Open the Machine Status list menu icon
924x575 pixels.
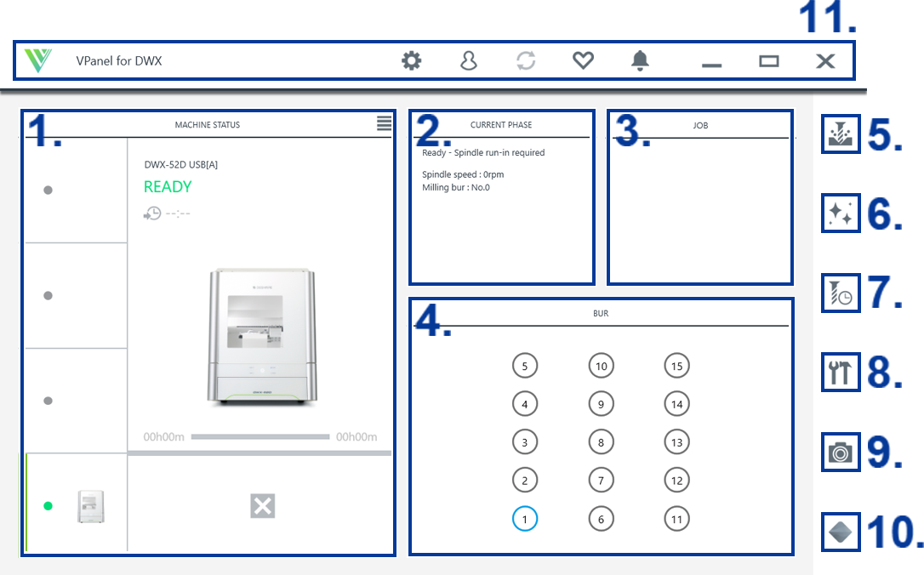[x=385, y=123]
